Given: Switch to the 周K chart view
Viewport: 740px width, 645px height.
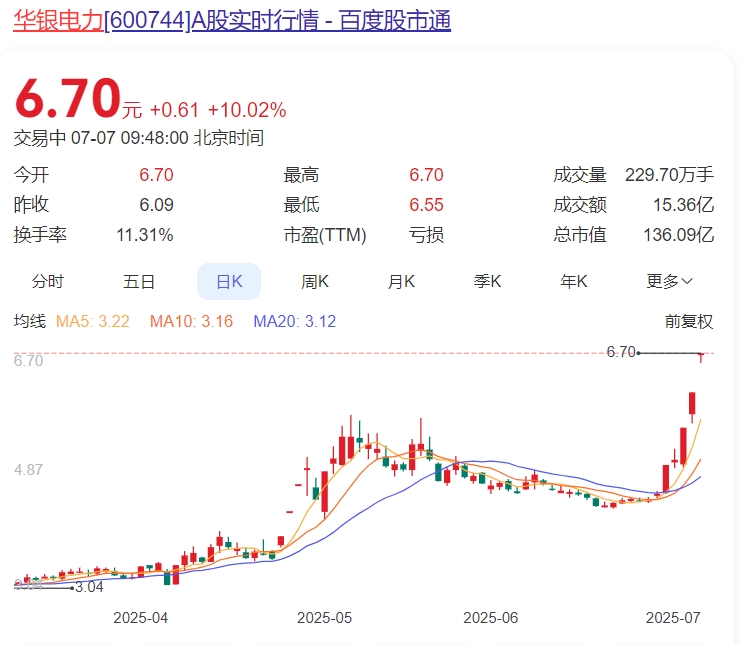Looking at the screenshot, I should 315,281.
